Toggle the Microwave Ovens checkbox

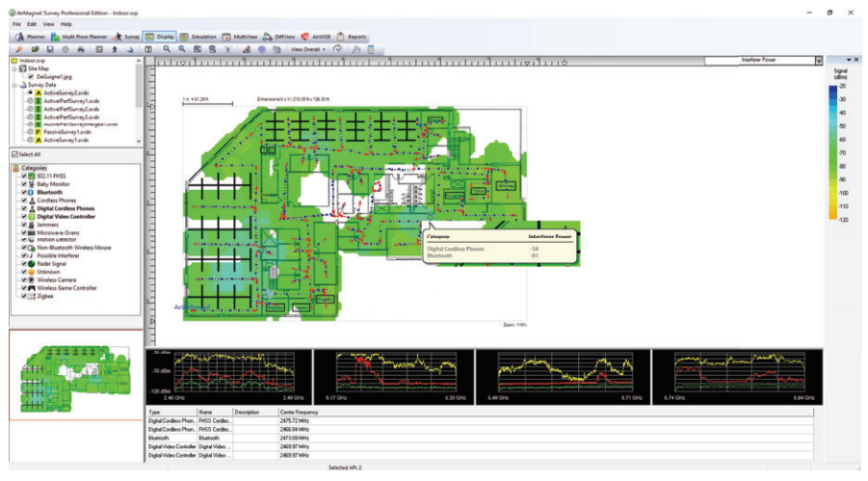click(x=24, y=232)
